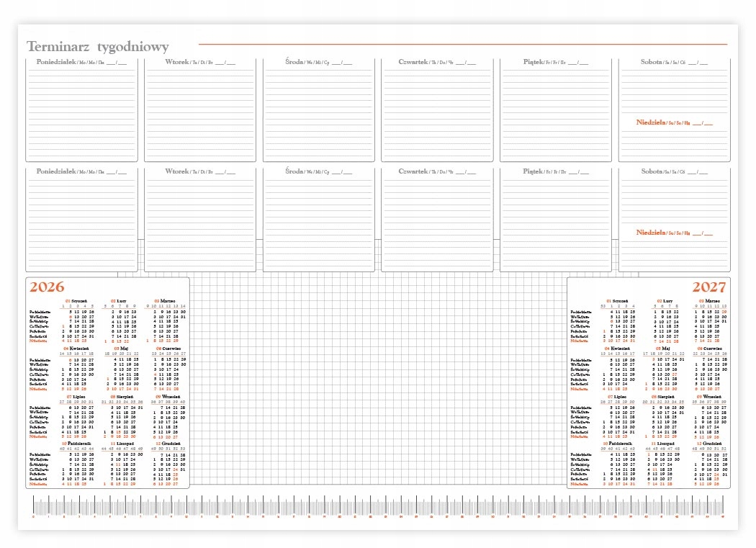Image resolution: width=756 pixels, height=548 pixels.
Task: Select orange 'Niedziela' heading in lower week
Action: pyautogui.click(x=651, y=233)
